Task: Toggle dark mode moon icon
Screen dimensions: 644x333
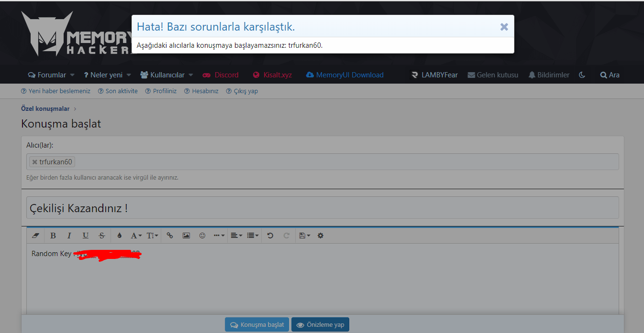Action: [x=582, y=75]
